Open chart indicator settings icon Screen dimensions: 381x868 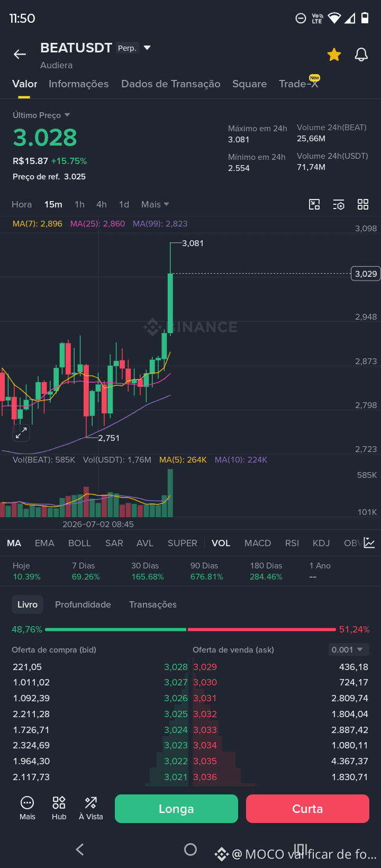(x=339, y=204)
